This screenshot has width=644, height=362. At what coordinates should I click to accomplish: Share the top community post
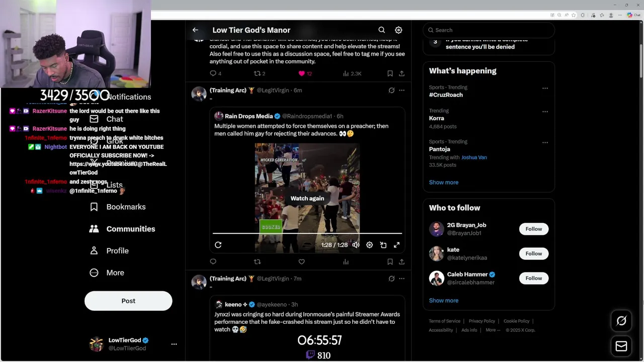click(x=401, y=73)
